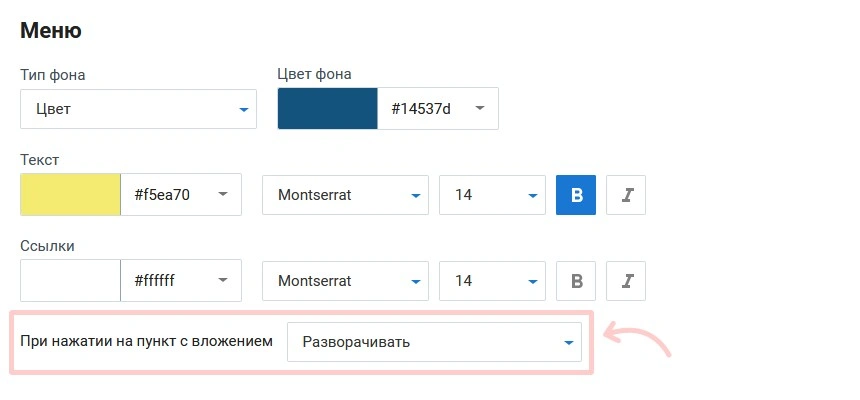Click the yellow text color swatch

coord(70,195)
